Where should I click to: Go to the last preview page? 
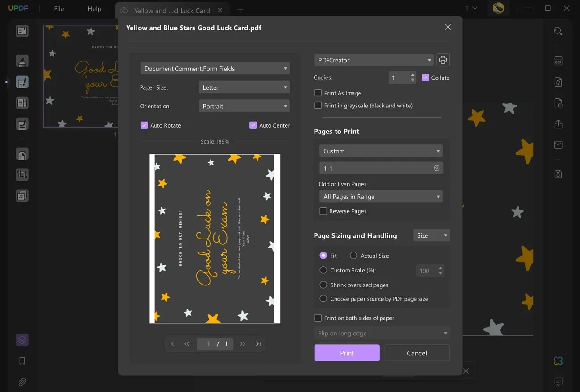258,344
